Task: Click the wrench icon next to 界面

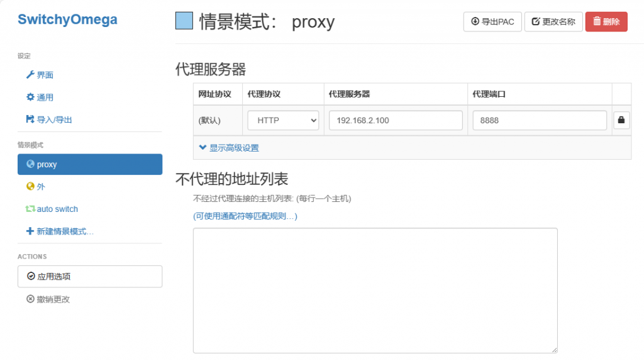Action: tap(30, 75)
